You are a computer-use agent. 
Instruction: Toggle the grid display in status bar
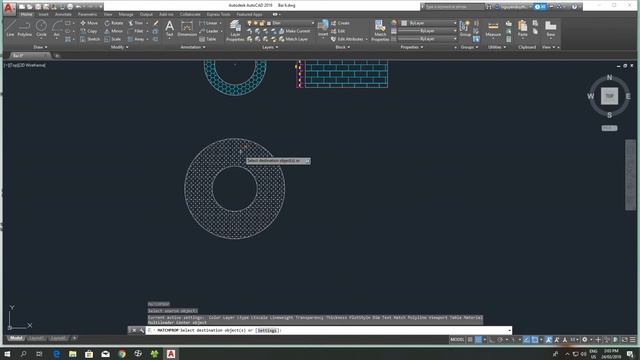(x=470, y=340)
